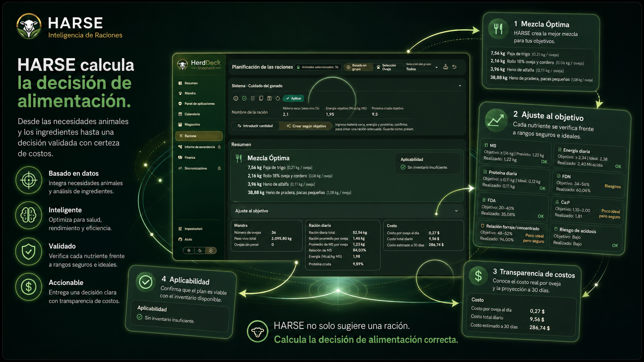Viewport: 644px width, 362px height.
Task: Click the trash delete icon in the ration toolbar
Action: [253, 98]
